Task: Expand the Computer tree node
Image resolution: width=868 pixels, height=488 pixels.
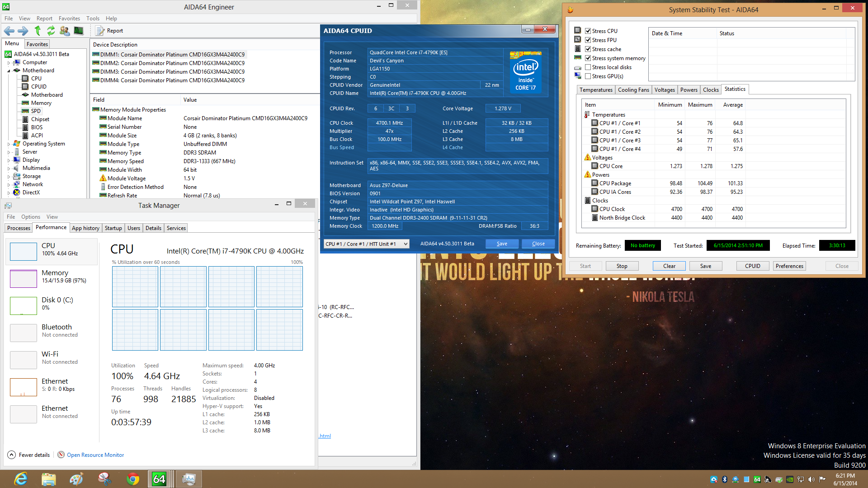Action: (9, 62)
